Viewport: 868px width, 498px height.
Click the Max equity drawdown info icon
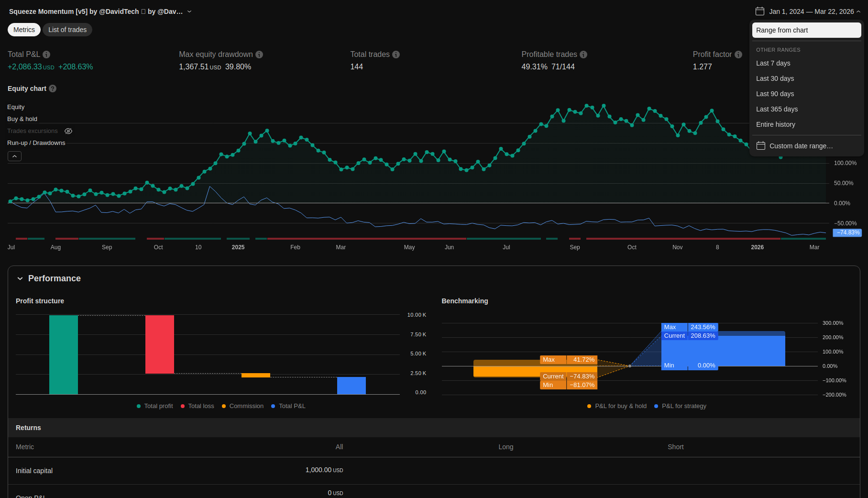click(x=259, y=55)
